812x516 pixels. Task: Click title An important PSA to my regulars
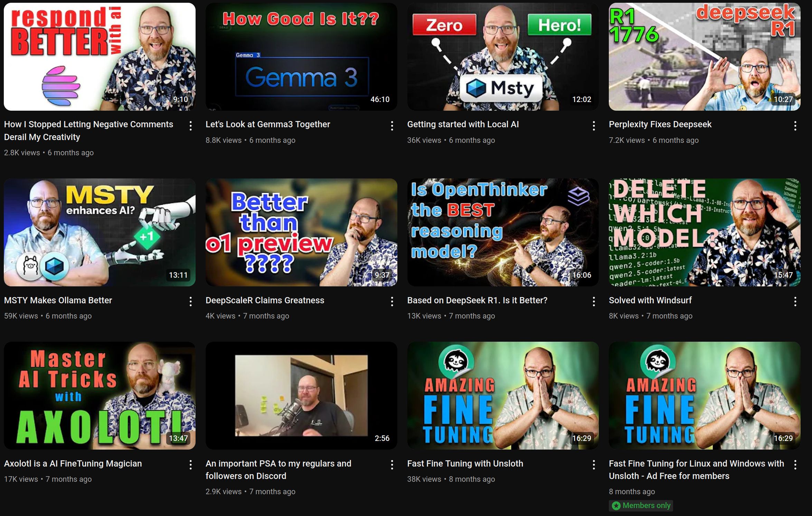click(278, 469)
